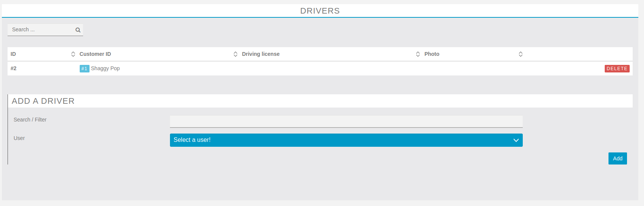Click into the Search / Filter text field
644x206 pixels.
pos(346,121)
